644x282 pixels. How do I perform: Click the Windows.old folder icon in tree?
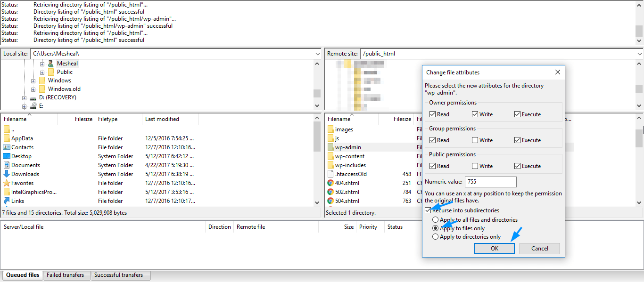(x=42, y=89)
